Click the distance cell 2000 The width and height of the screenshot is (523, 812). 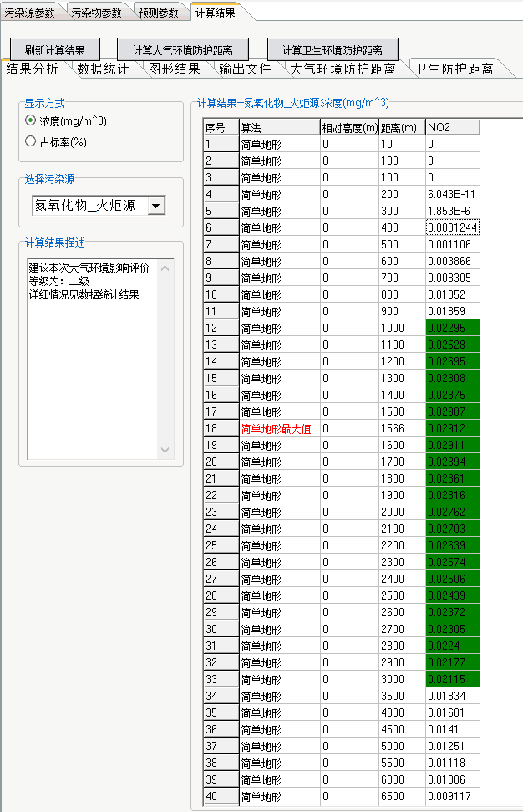point(403,512)
